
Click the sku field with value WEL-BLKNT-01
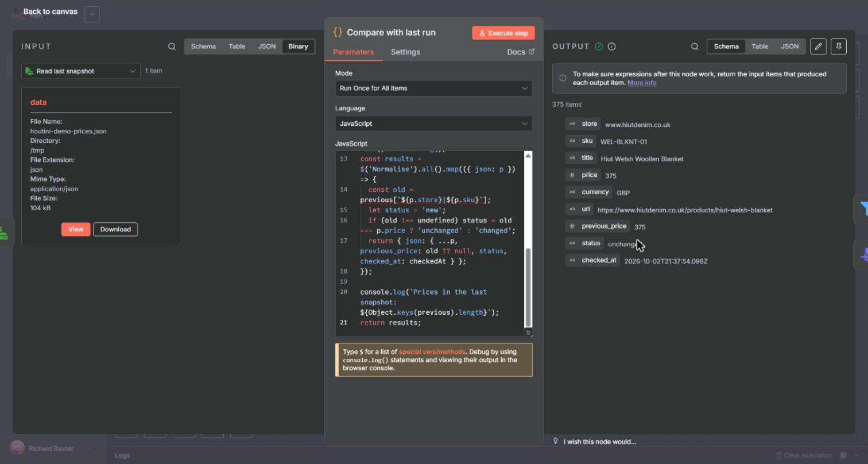click(581, 141)
